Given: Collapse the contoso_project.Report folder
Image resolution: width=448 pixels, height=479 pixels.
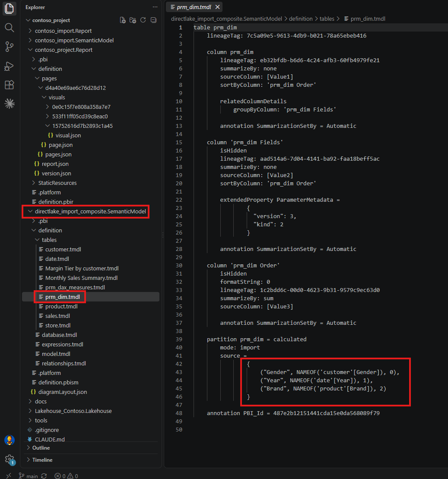Looking at the screenshot, I should tap(63, 50).
